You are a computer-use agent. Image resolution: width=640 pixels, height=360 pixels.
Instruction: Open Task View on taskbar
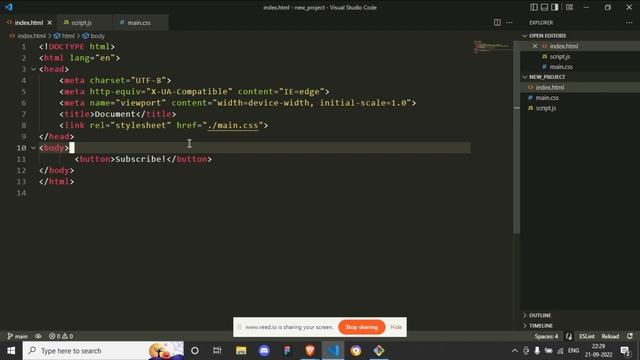coord(217,351)
